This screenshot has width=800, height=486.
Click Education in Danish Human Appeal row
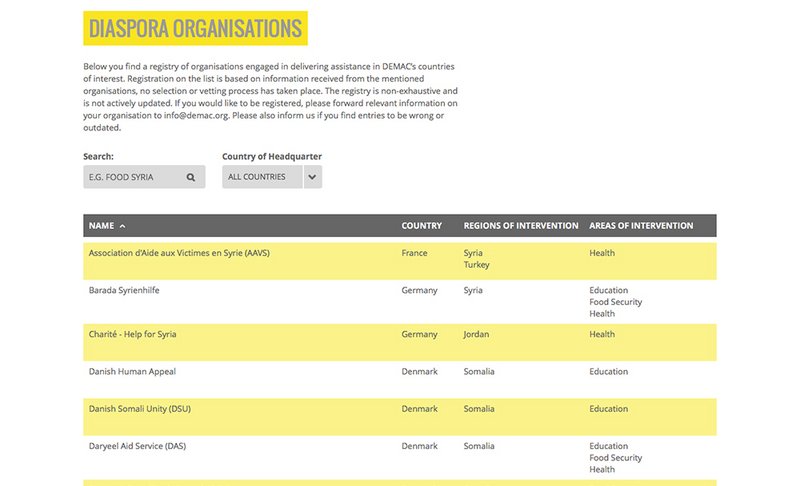609,371
